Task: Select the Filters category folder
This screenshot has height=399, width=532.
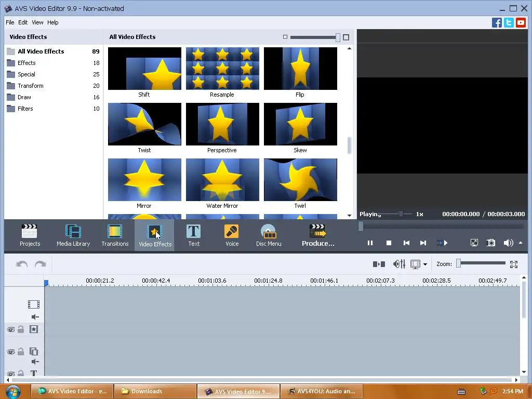Action: pos(54,109)
